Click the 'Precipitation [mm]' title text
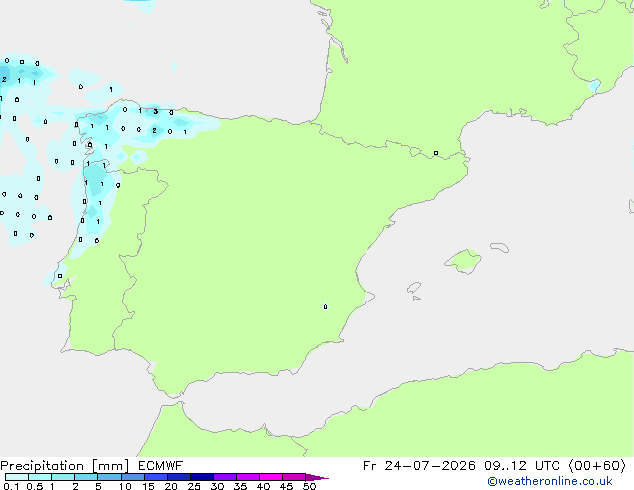 [65, 466]
